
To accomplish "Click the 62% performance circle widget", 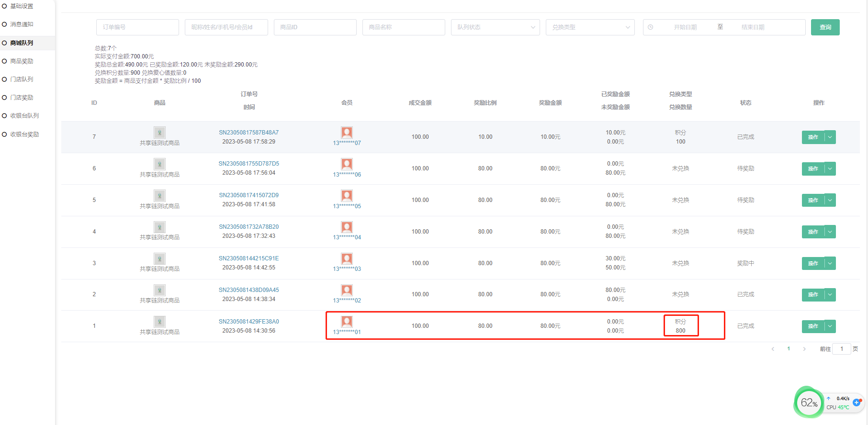I will pyautogui.click(x=808, y=403).
